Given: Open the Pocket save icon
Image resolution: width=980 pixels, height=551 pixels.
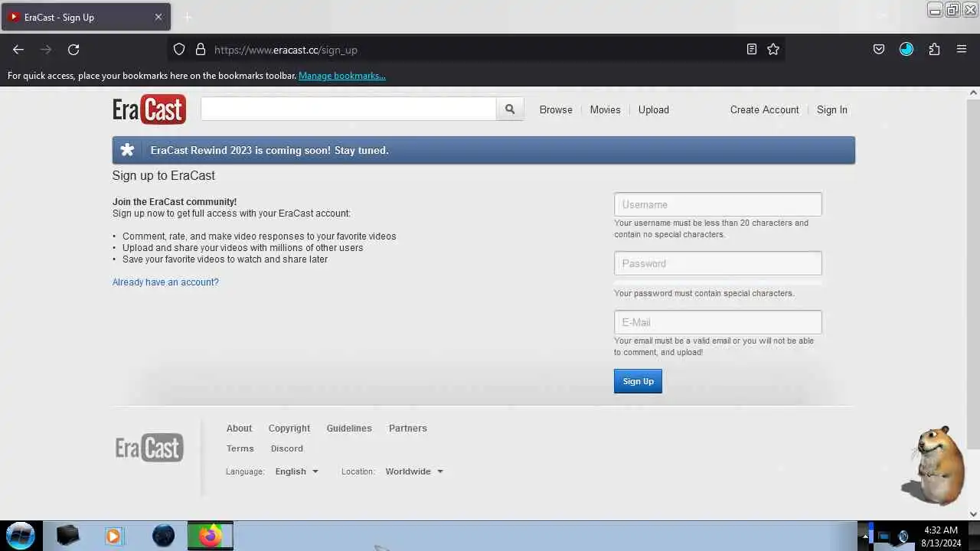Looking at the screenshot, I should [879, 50].
